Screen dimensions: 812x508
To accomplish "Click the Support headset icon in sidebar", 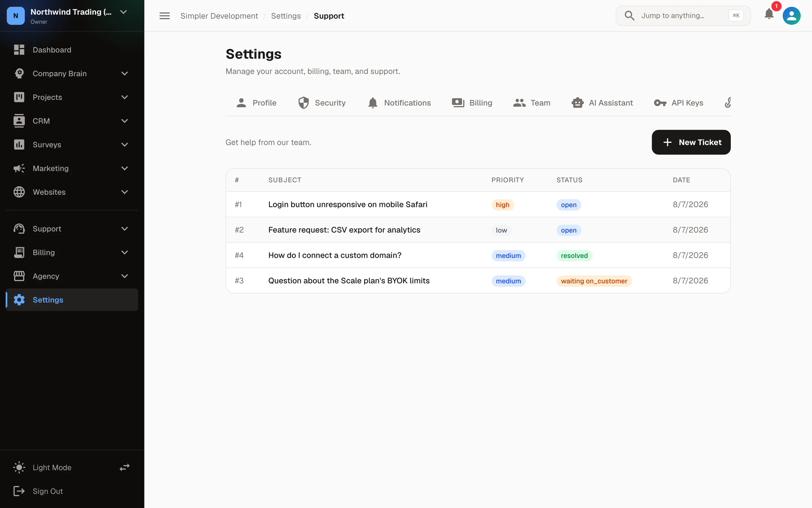I will (19, 229).
